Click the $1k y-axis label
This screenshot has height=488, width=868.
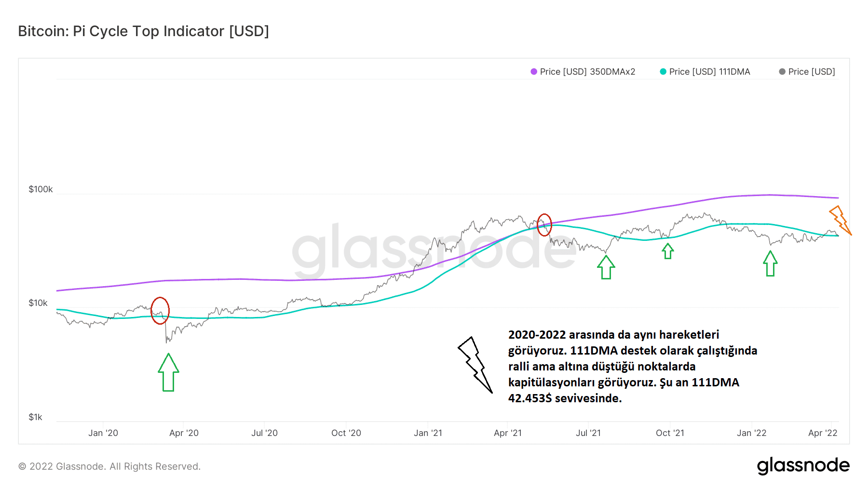coord(35,417)
